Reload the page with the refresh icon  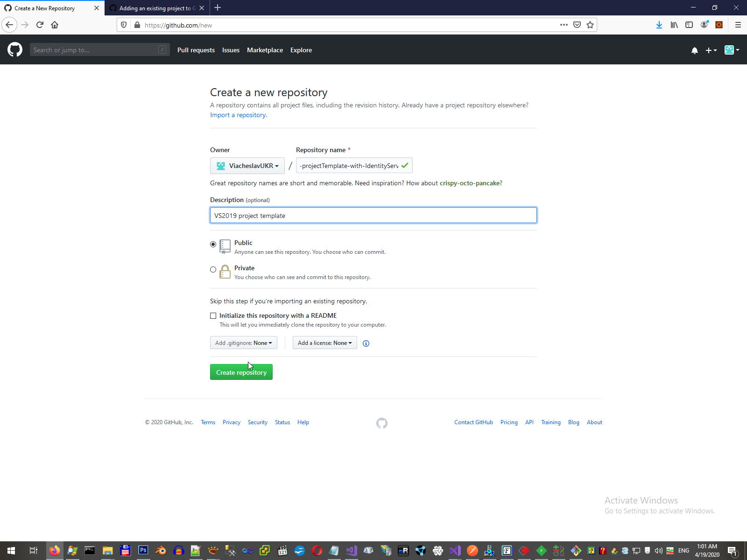tap(40, 25)
